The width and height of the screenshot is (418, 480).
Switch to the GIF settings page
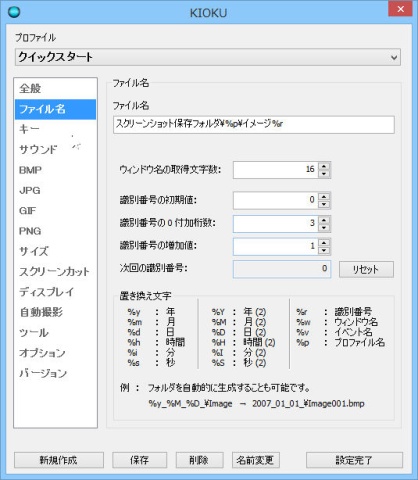tap(55, 211)
